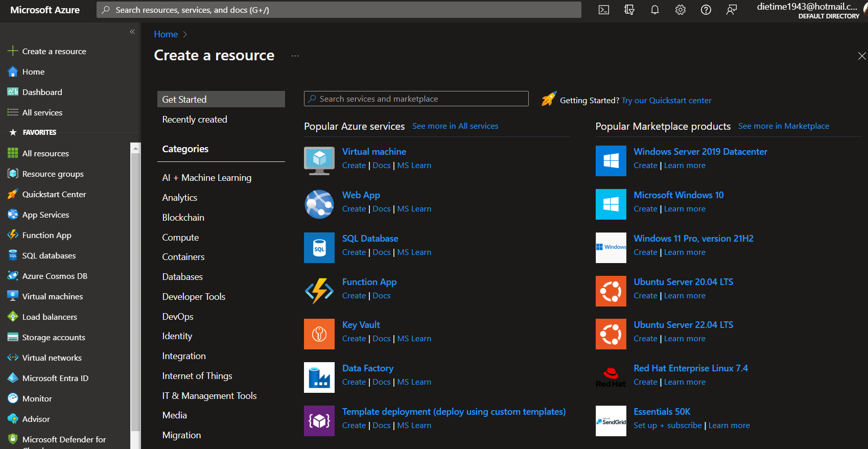Screen dimensions: 868x449
Task: Choose the AI + Machine Learning category
Action: coord(206,177)
